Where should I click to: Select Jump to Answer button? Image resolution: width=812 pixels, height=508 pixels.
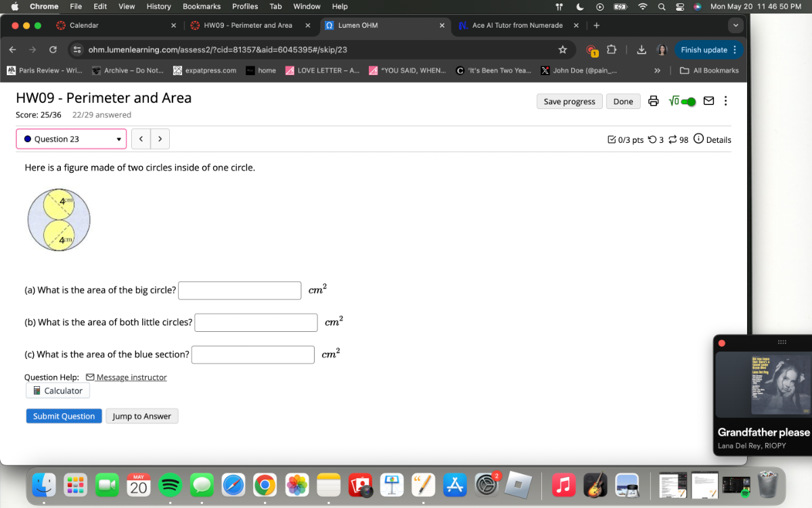click(142, 416)
